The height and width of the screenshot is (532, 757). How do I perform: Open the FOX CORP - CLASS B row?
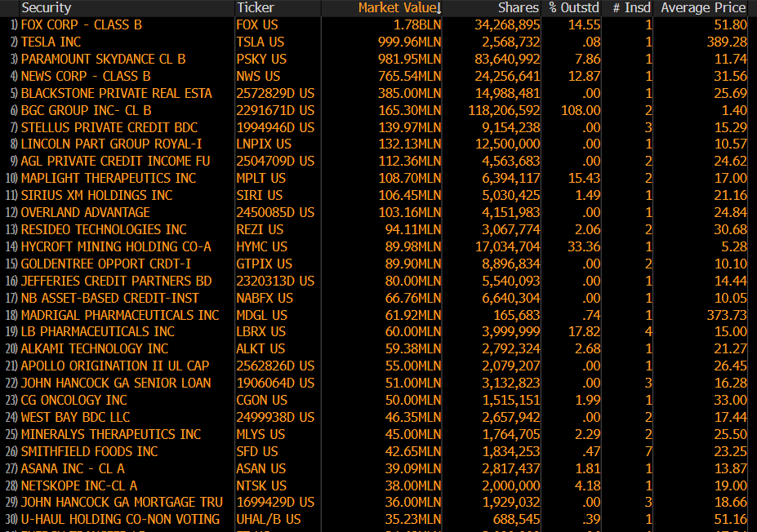[82, 25]
